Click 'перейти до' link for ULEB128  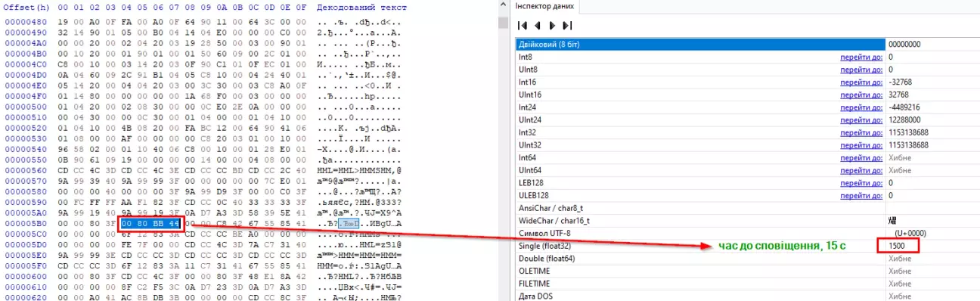click(x=861, y=195)
